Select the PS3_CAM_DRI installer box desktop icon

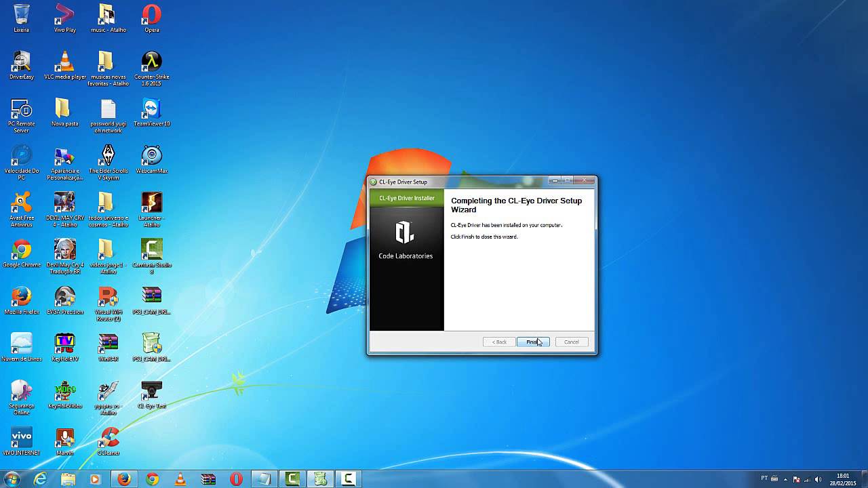152,346
